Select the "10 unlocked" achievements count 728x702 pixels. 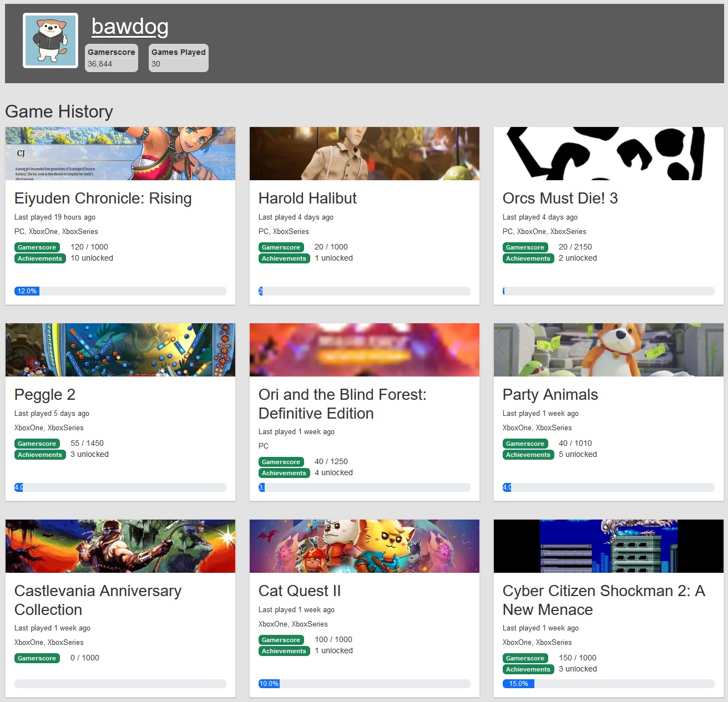(92, 258)
